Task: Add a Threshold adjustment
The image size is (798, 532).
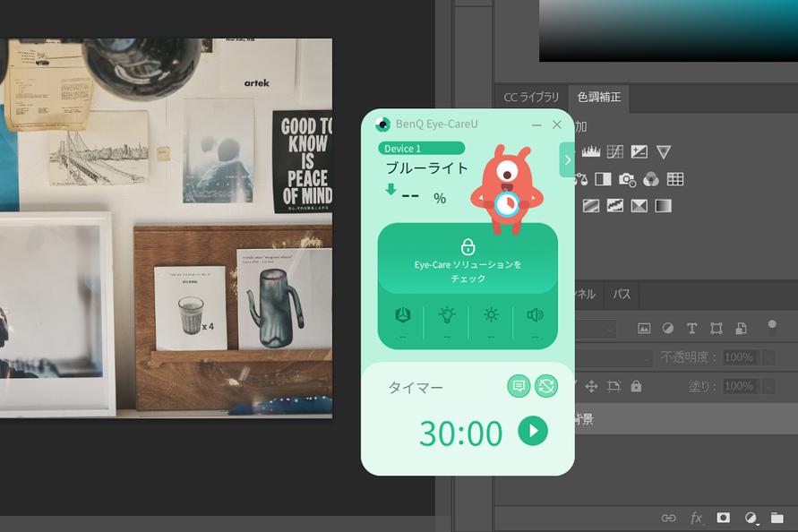Action: point(614,206)
